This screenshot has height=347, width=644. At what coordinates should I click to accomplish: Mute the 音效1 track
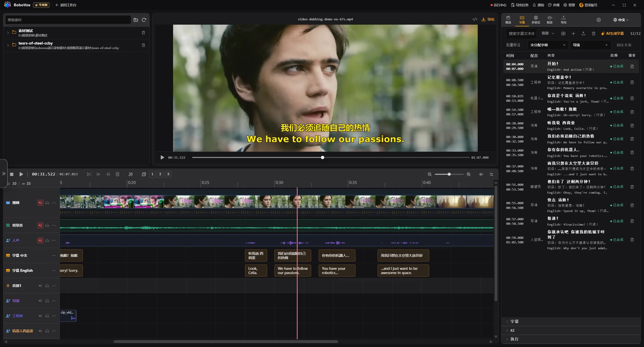click(x=40, y=286)
